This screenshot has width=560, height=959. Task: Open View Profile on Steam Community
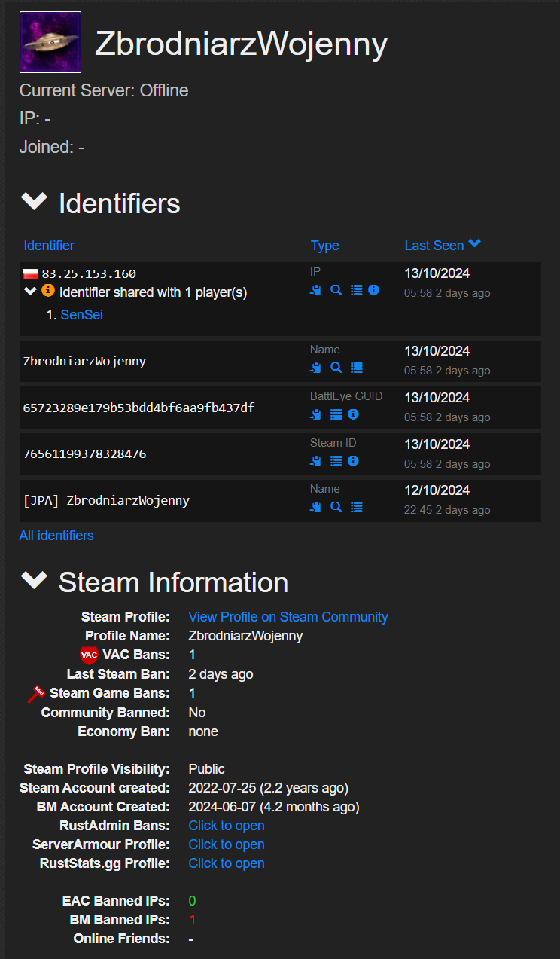click(x=288, y=617)
